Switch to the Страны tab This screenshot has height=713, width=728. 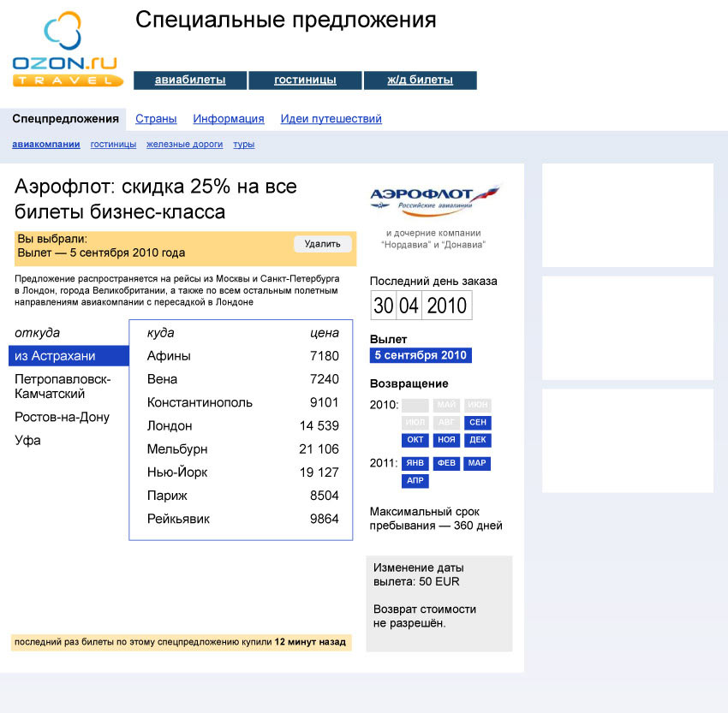click(156, 119)
